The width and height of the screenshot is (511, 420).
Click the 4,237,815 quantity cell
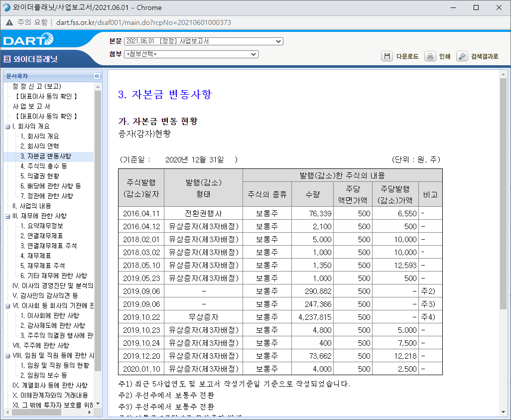tap(313, 317)
